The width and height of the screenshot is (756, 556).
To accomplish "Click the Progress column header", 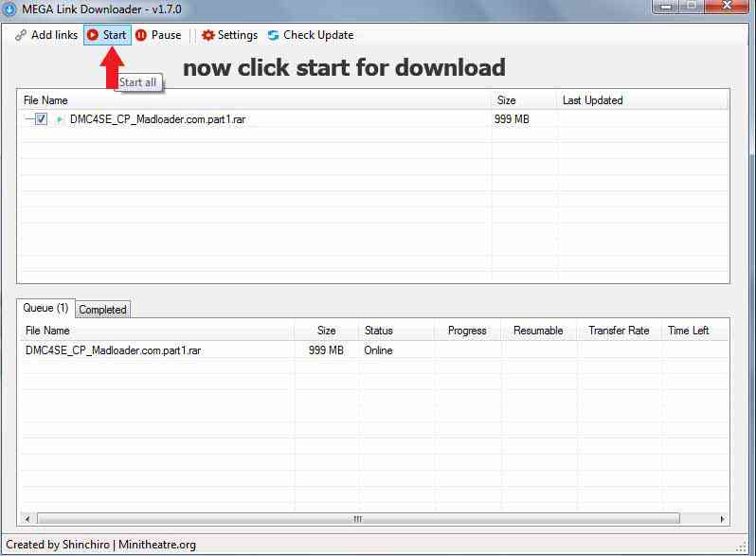I will click(467, 331).
